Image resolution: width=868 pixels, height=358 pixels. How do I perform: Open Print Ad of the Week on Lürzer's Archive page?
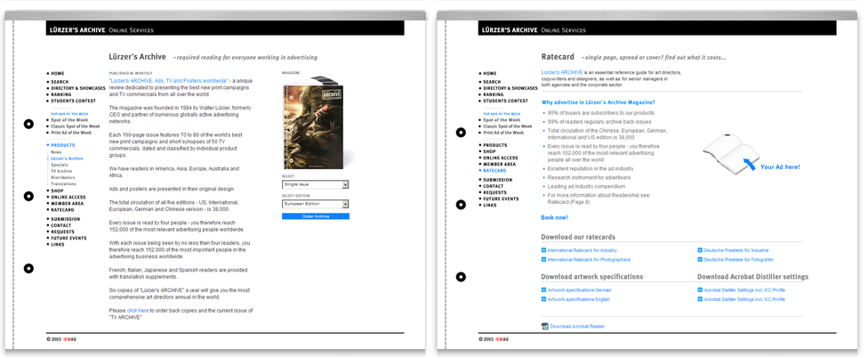(71, 133)
